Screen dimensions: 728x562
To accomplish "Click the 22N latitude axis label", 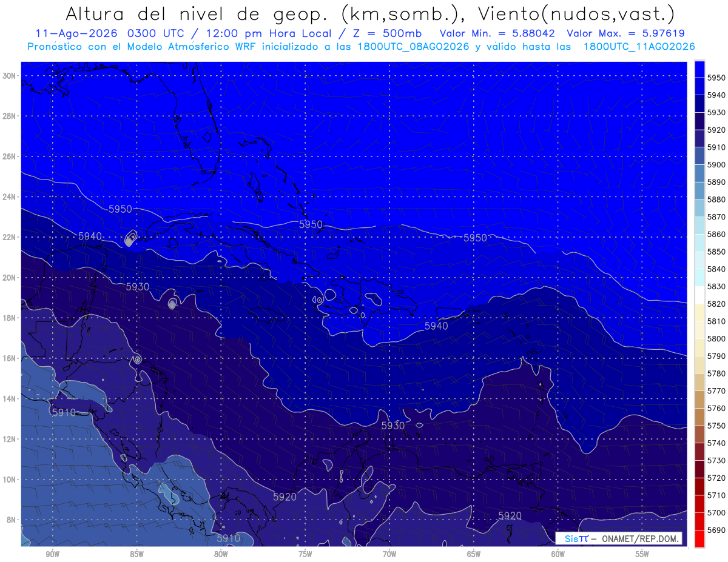I will 9,237.
